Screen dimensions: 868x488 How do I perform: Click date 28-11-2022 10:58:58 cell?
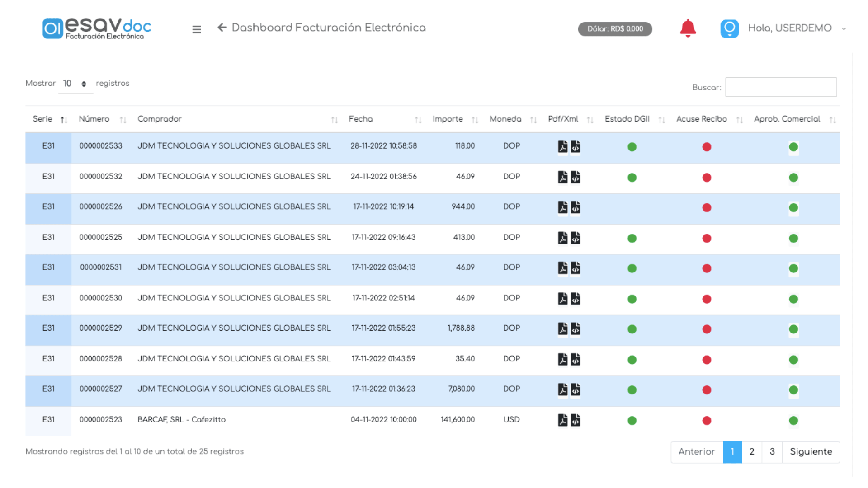383,146
